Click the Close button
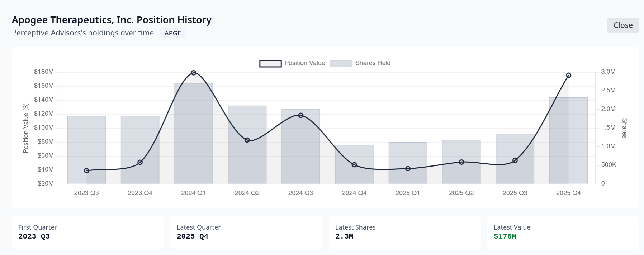This screenshot has height=255, width=644. click(622, 25)
